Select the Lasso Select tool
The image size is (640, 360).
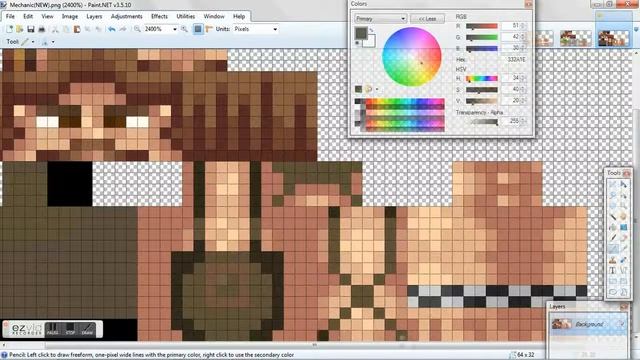[x=612, y=196]
